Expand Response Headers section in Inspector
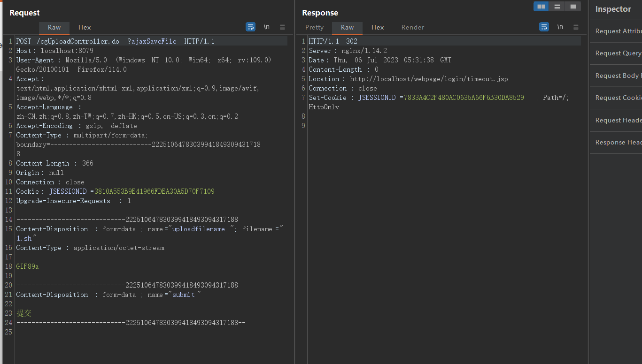This screenshot has width=642, height=364. 616,143
